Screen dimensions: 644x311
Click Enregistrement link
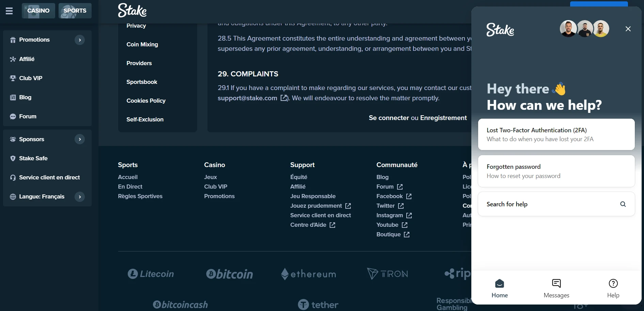pos(443,118)
